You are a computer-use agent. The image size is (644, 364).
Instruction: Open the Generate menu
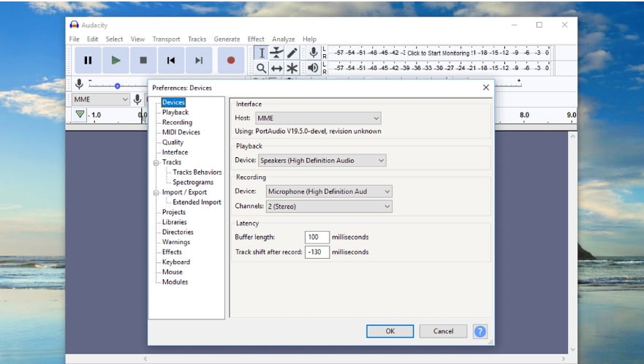227,39
